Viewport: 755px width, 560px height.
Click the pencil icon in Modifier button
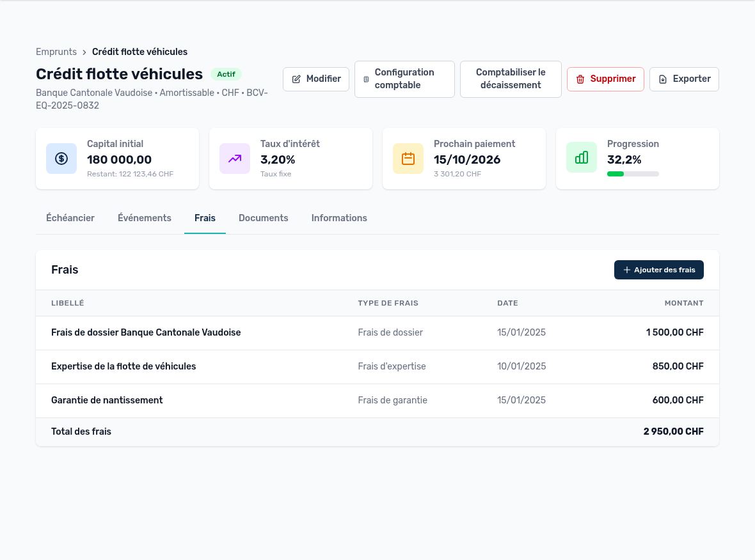296,79
